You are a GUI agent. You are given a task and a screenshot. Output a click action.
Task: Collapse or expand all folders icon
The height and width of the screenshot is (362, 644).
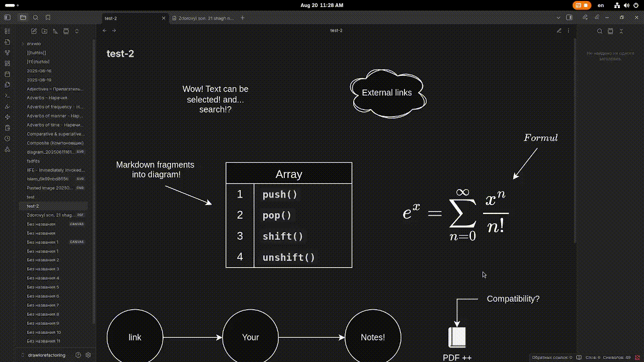[77, 31]
